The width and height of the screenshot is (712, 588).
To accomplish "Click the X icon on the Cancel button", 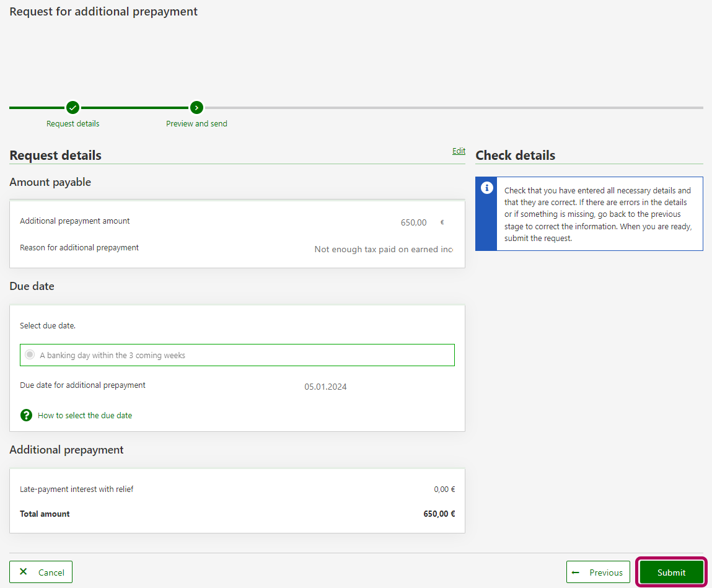I will [24, 572].
